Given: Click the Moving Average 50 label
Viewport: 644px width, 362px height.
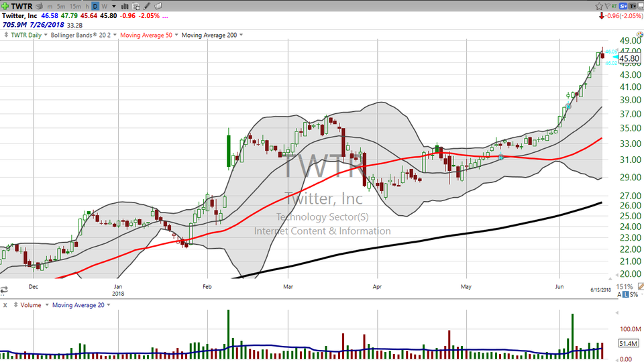Looking at the screenshot, I should pyautogui.click(x=146, y=35).
